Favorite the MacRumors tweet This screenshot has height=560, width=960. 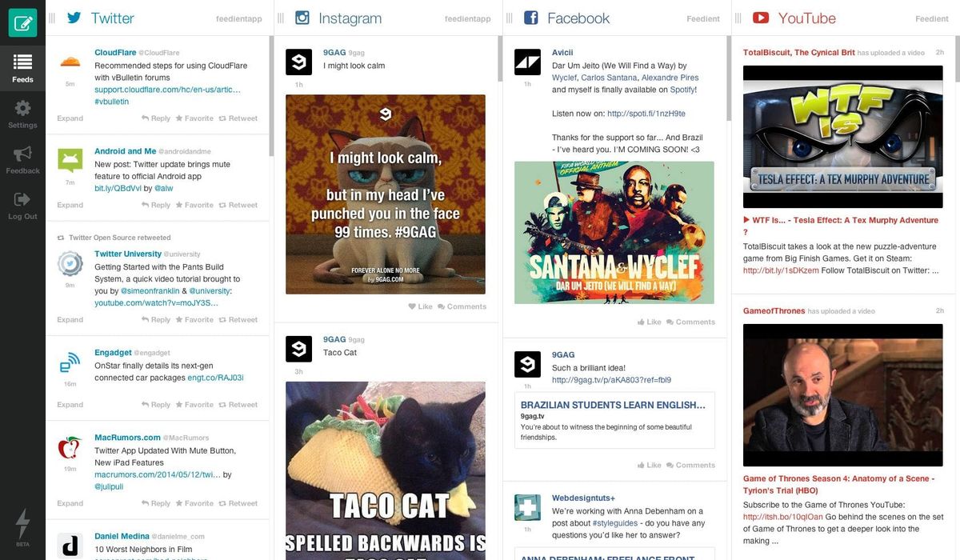194,503
